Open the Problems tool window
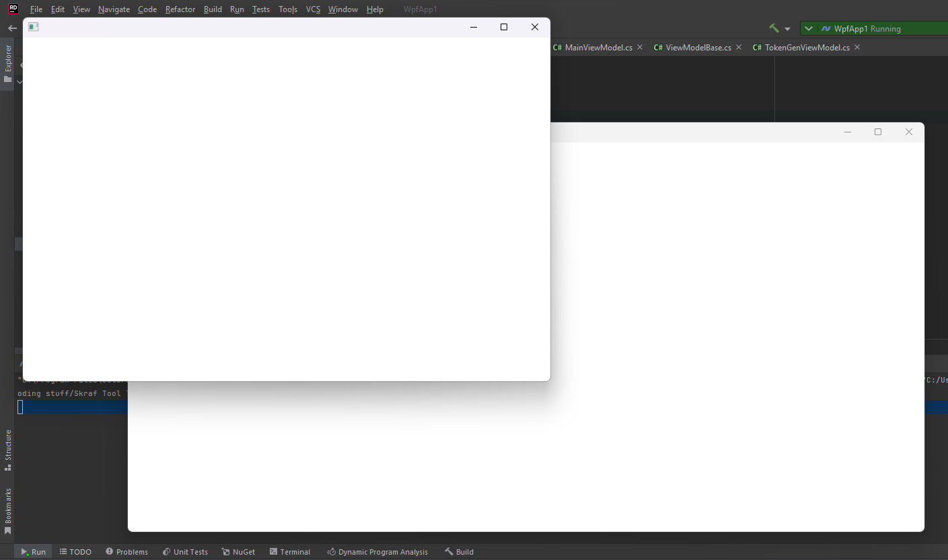Image resolution: width=948 pixels, height=560 pixels. point(126,552)
